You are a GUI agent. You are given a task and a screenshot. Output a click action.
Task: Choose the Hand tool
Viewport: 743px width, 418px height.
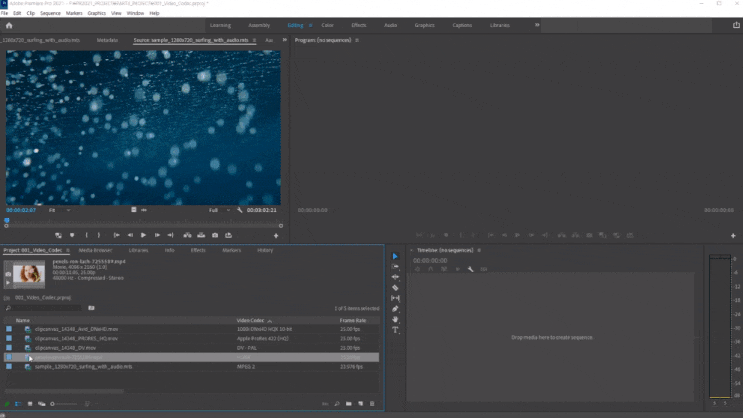click(395, 319)
